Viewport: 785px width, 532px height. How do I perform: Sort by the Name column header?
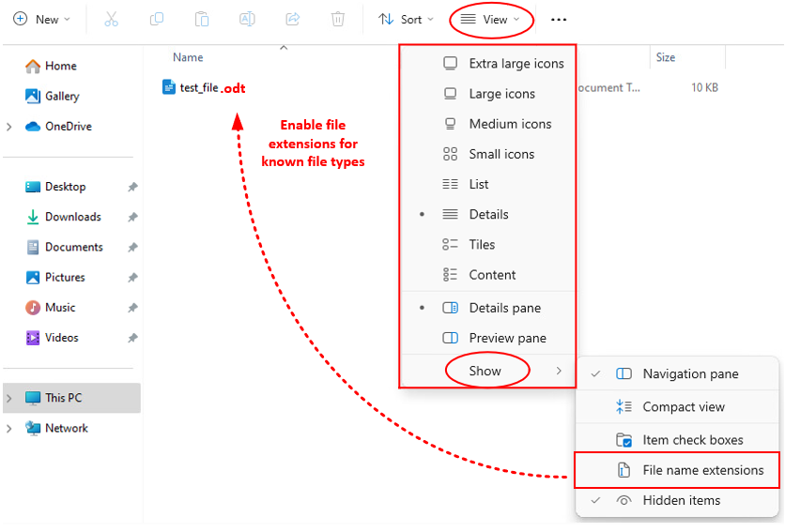(x=188, y=57)
